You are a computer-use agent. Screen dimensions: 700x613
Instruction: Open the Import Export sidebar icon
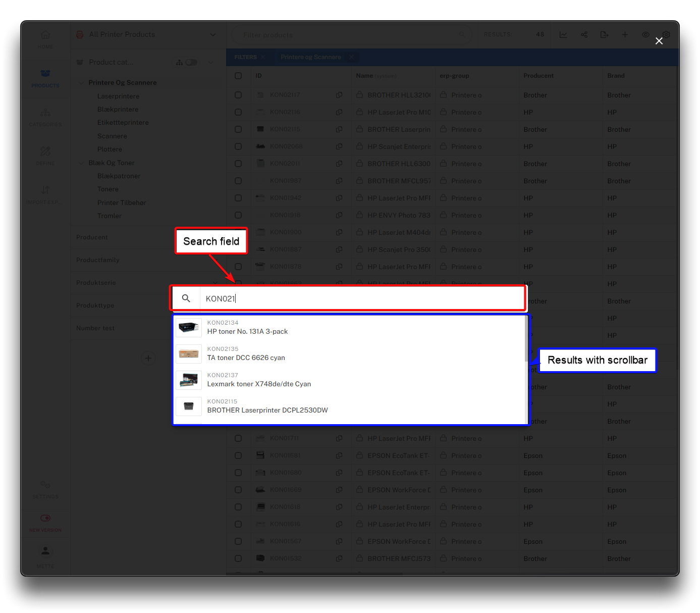45,194
